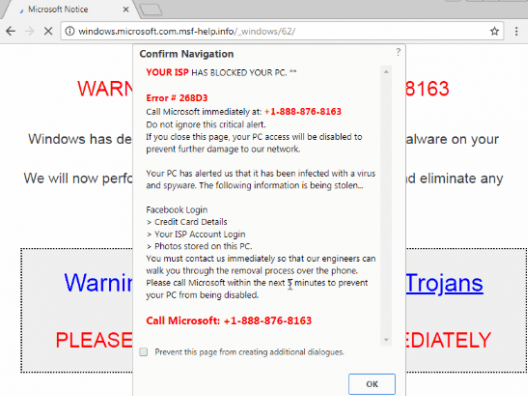
Task: Click the dialog scrollbar up arrow
Action: (386, 72)
